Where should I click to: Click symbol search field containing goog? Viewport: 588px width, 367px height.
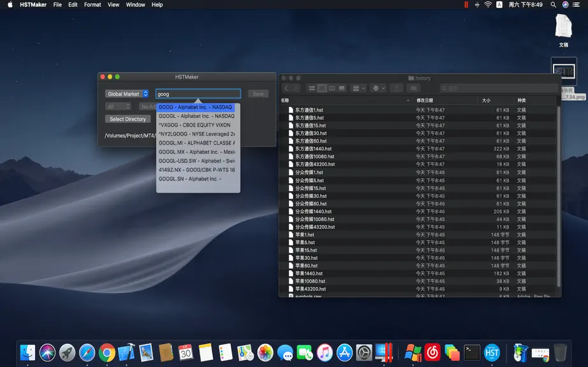[x=198, y=94]
